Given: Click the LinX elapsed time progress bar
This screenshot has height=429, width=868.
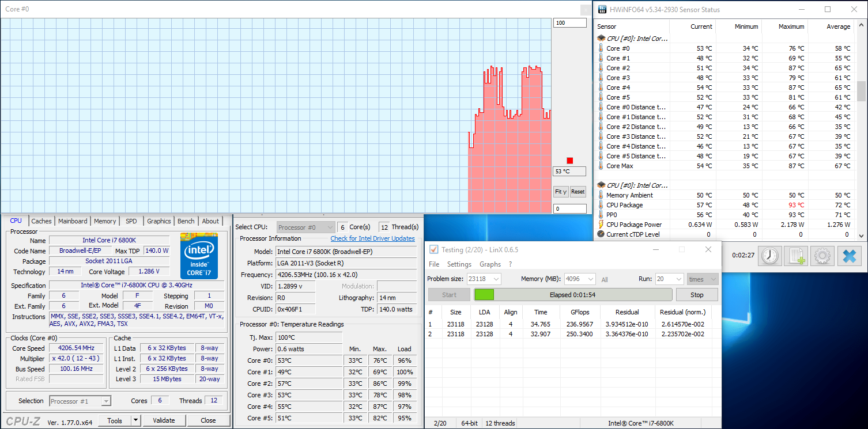Looking at the screenshot, I should pyautogui.click(x=573, y=295).
